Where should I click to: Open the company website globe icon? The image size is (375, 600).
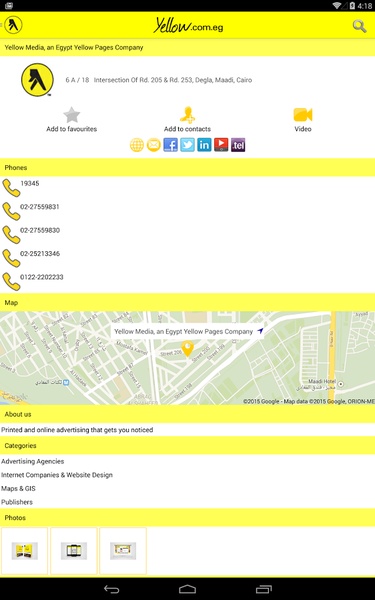coord(137,145)
